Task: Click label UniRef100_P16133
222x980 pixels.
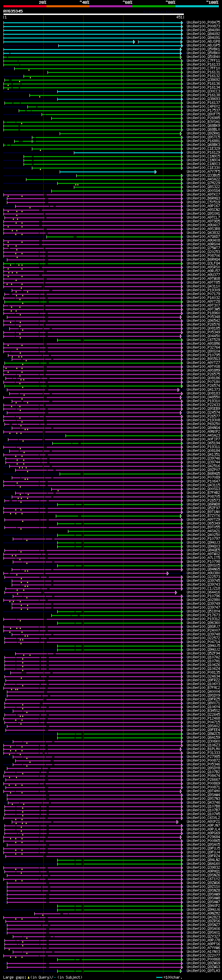Action: [x=203, y=64]
